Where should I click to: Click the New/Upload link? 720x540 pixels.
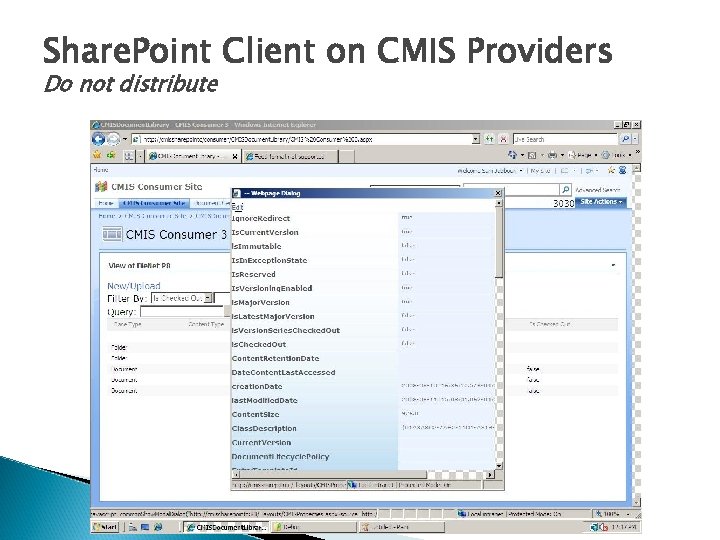pyautogui.click(x=134, y=286)
